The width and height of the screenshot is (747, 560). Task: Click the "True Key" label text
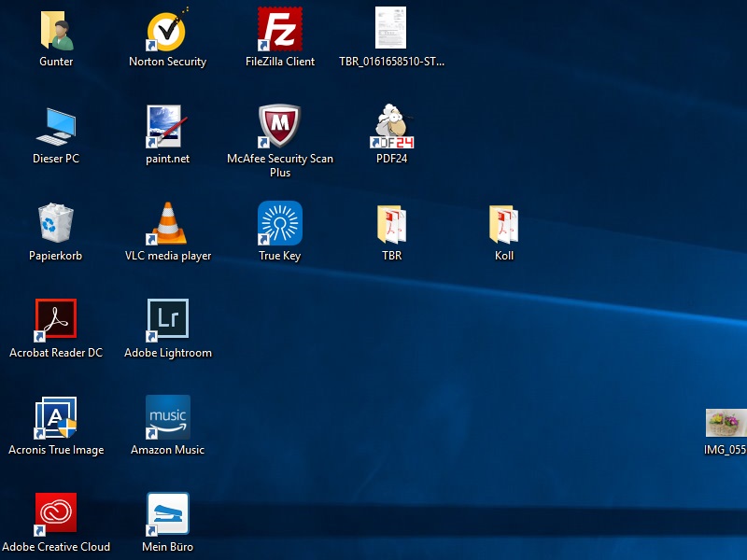[x=279, y=256]
